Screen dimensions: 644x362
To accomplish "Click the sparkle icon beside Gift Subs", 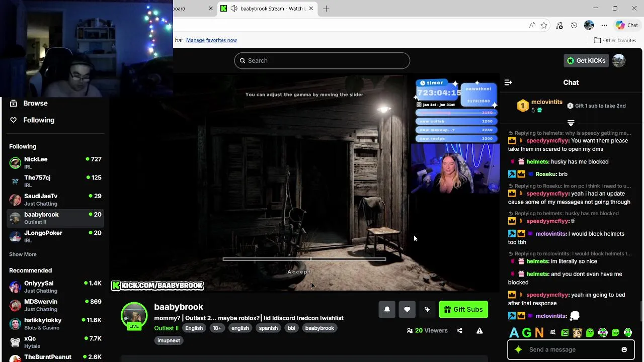I will pos(427,310).
